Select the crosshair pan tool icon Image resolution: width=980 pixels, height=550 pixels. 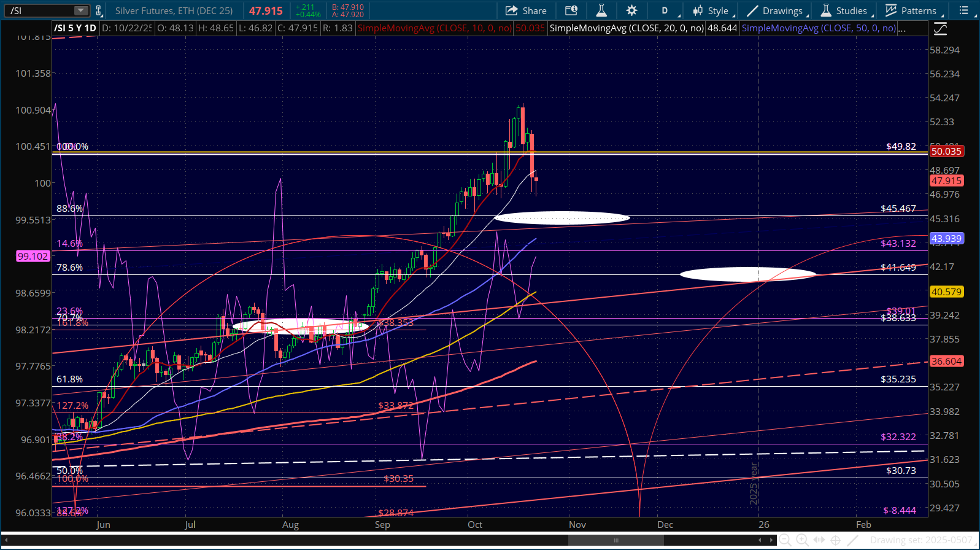836,540
